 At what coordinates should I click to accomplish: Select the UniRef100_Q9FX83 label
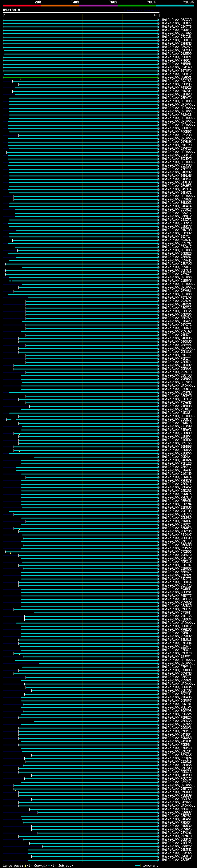[x=177, y=50]
